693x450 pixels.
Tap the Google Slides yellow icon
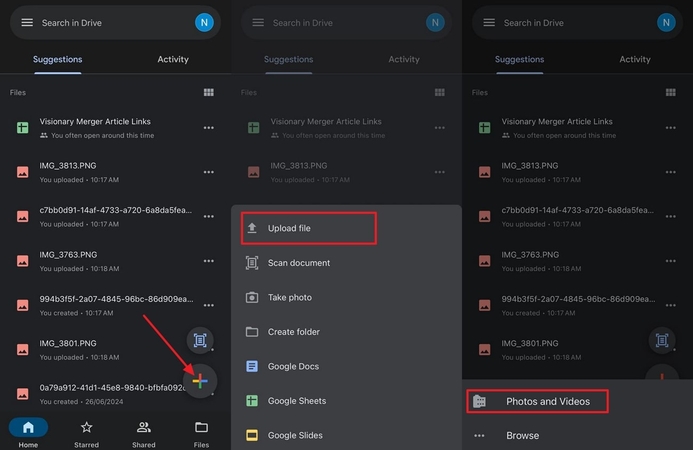[252, 435]
